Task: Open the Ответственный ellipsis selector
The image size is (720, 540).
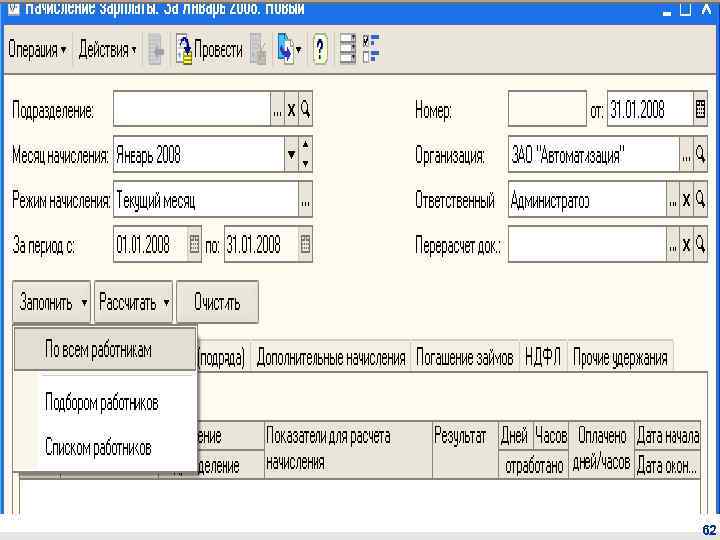Action: click(673, 200)
